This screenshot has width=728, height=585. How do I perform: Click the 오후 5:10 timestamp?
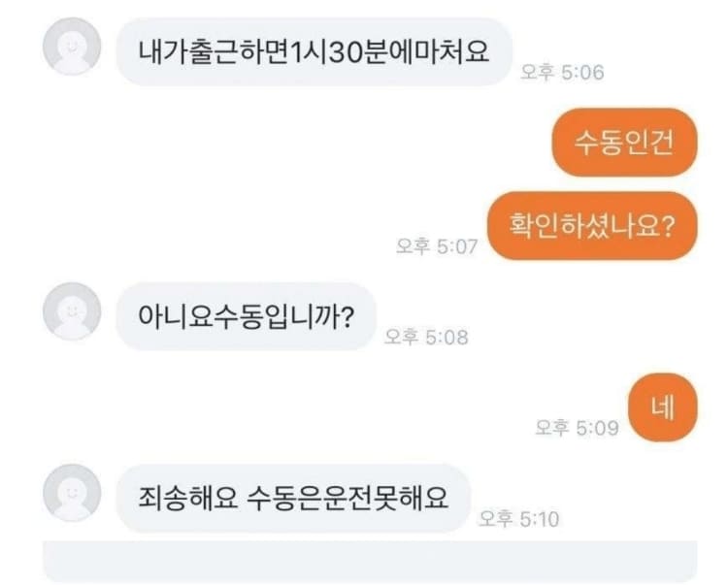pos(518,519)
